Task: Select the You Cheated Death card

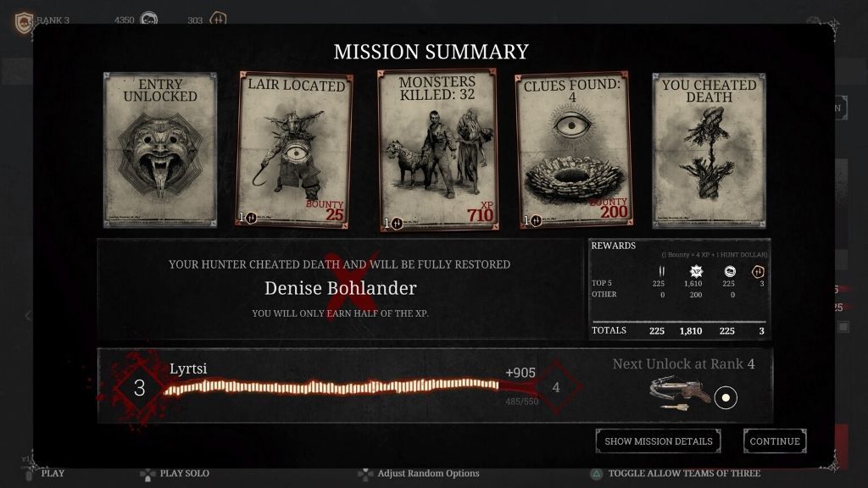Action: point(709,151)
